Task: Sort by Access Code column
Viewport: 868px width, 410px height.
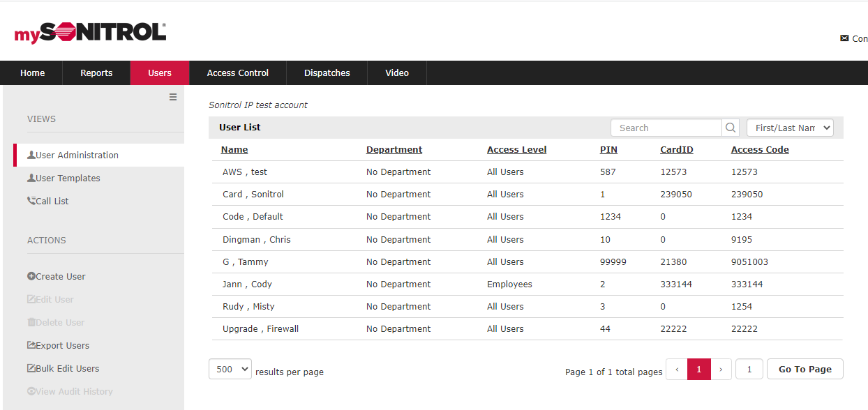Action: (x=760, y=150)
